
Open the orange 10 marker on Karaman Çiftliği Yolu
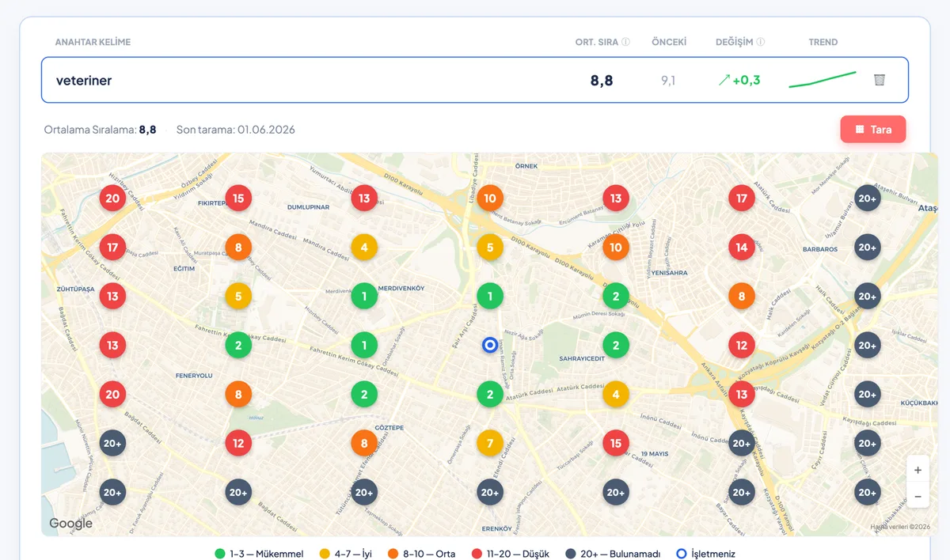[616, 247]
